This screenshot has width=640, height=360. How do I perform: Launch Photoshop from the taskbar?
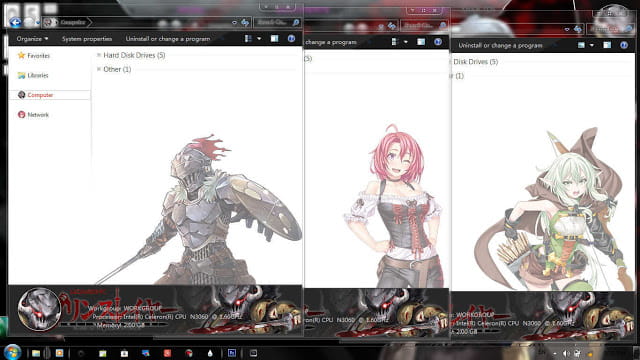point(232,353)
